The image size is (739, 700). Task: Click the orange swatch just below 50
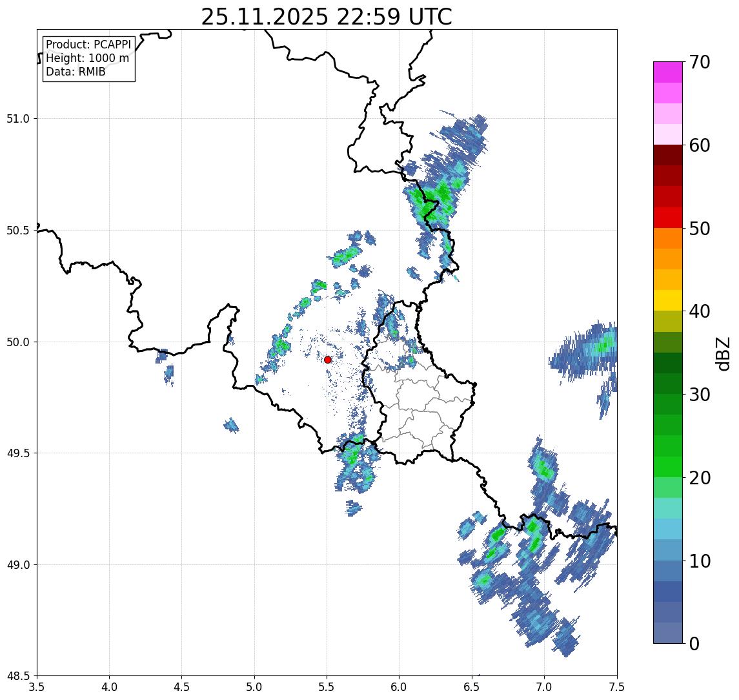(668, 238)
